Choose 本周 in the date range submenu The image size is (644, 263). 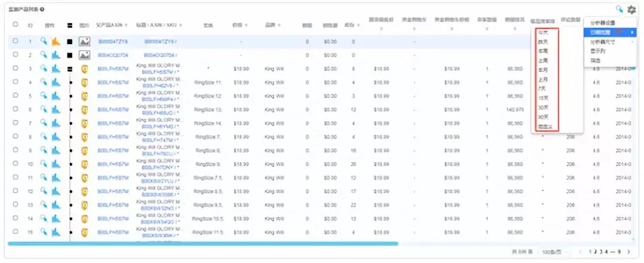(543, 51)
